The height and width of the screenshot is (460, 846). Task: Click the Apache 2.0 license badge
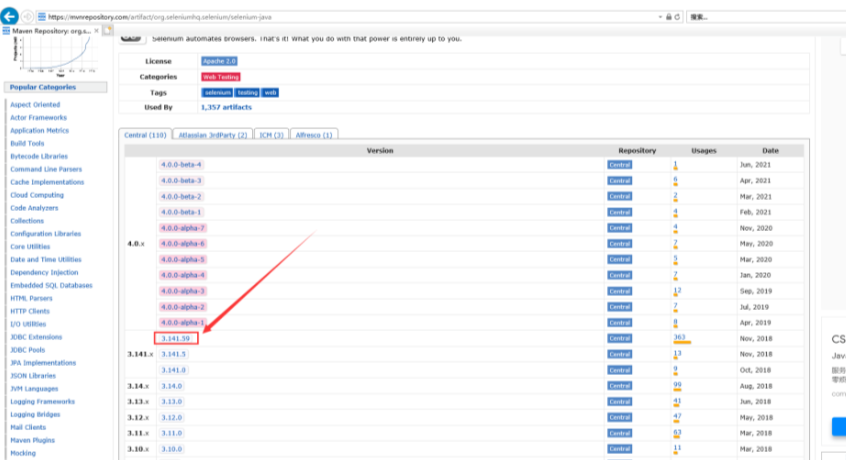coord(220,61)
